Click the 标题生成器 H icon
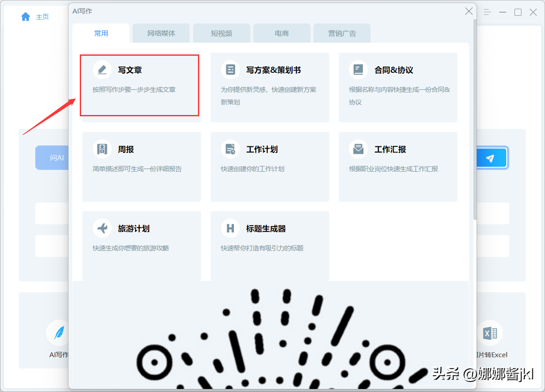 230,228
